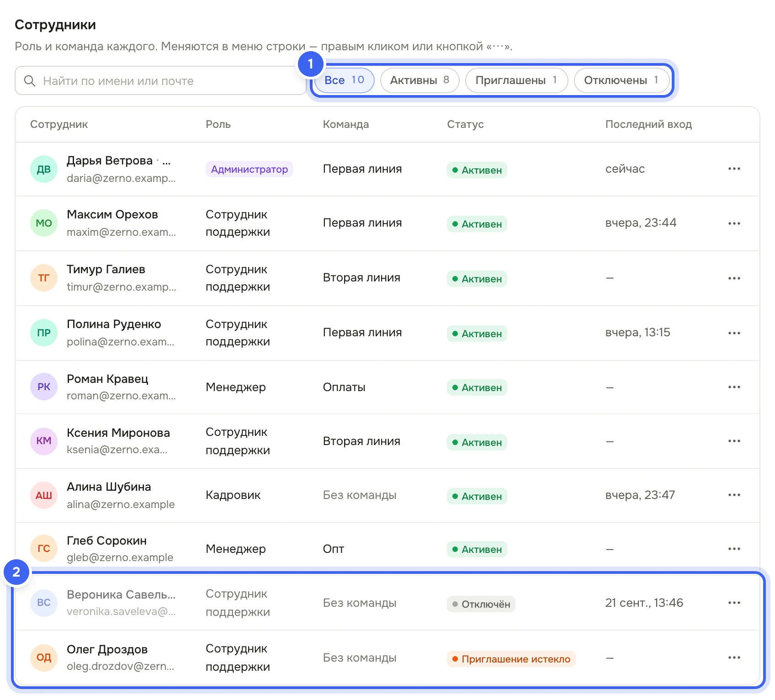The width and height of the screenshot is (775, 700).
Task: Expand row menu for Ксения Миронова
Action: pyautogui.click(x=734, y=441)
